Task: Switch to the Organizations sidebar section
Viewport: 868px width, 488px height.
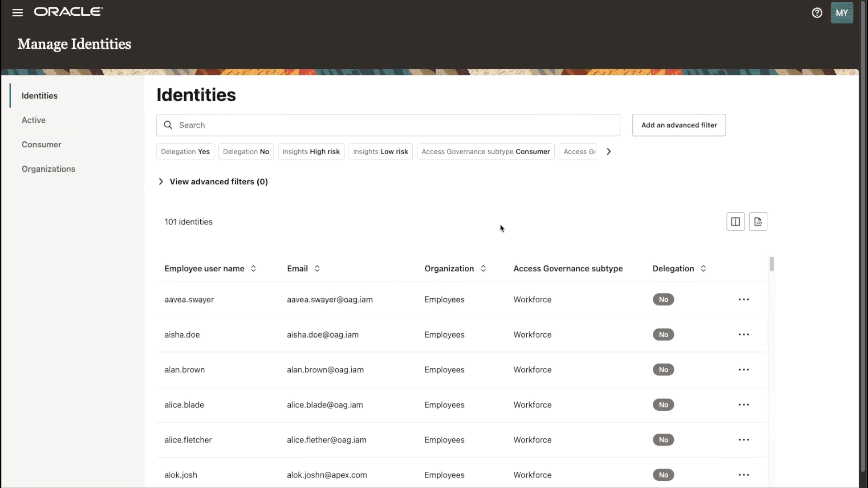Action: (48, 169)
